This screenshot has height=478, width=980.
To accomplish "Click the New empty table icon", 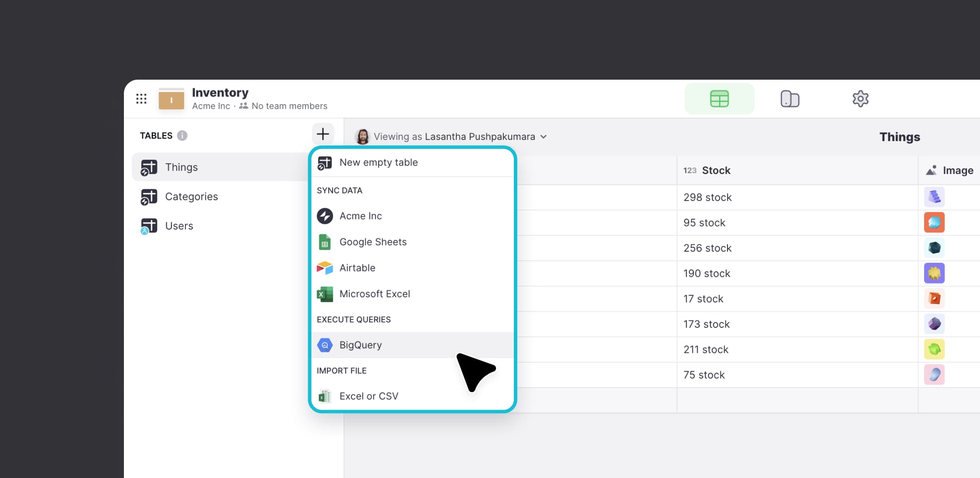I will [325, 163].
